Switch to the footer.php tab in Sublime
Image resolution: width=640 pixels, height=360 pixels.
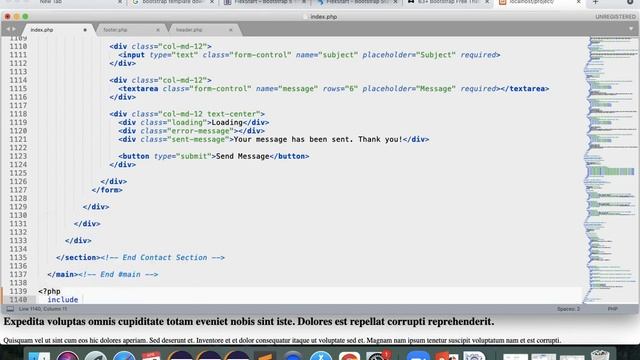coord(130,30)
